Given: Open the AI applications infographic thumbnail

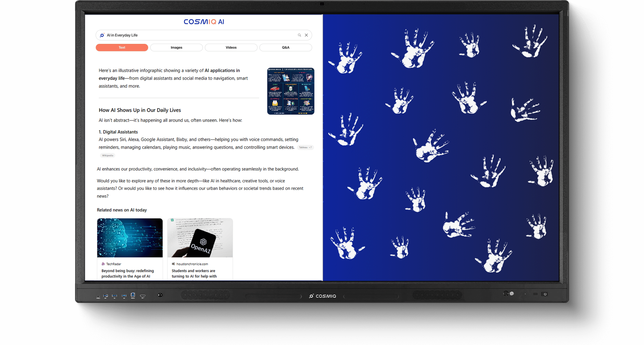Looking at the screenshot, I should [291, 91].
